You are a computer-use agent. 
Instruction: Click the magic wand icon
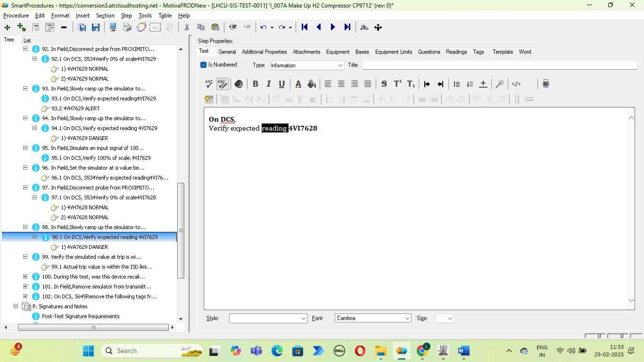[x=500, y=84]
